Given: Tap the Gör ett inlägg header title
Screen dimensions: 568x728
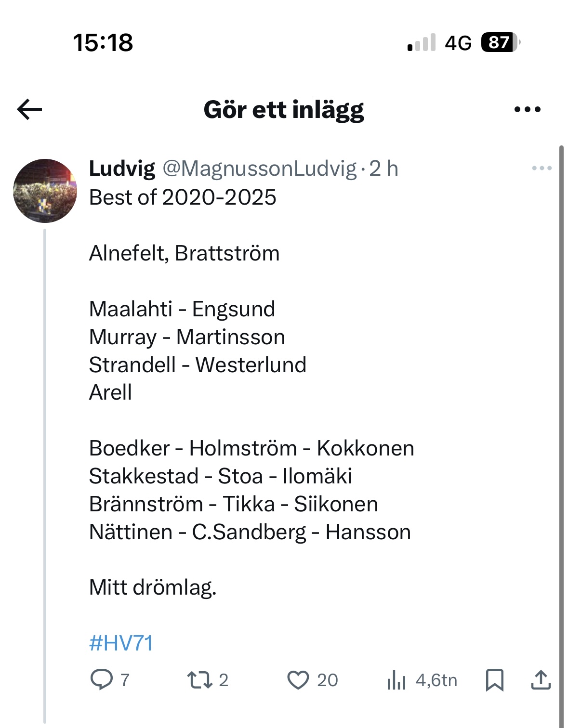Looking at the screenshot, I should coord(284,110).
